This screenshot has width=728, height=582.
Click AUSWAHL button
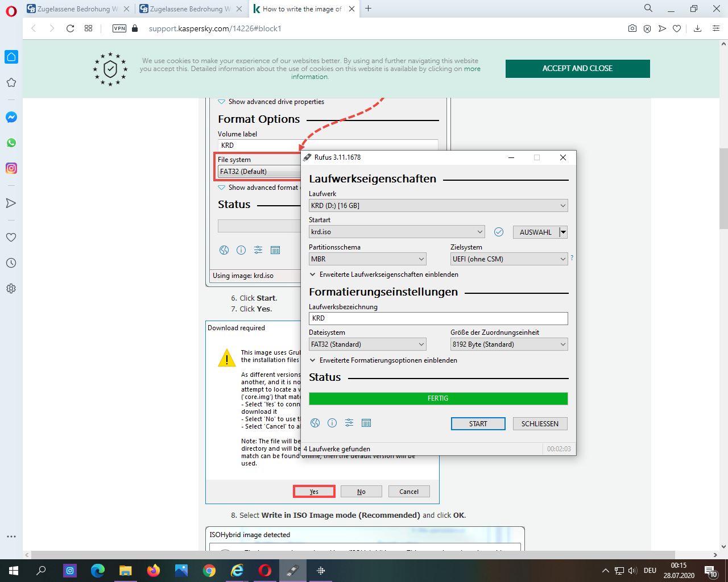(x=535, y=232)
